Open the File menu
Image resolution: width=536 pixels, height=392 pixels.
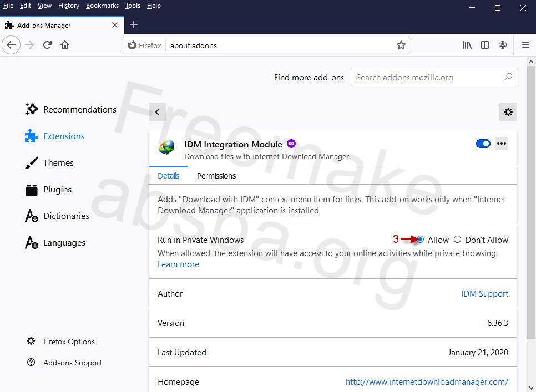coord(8,6)
